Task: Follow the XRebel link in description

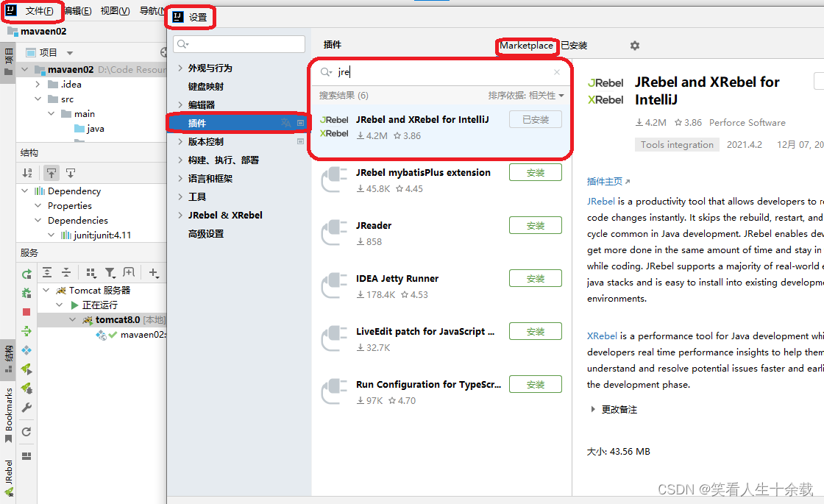Action: tap(602, 336)
